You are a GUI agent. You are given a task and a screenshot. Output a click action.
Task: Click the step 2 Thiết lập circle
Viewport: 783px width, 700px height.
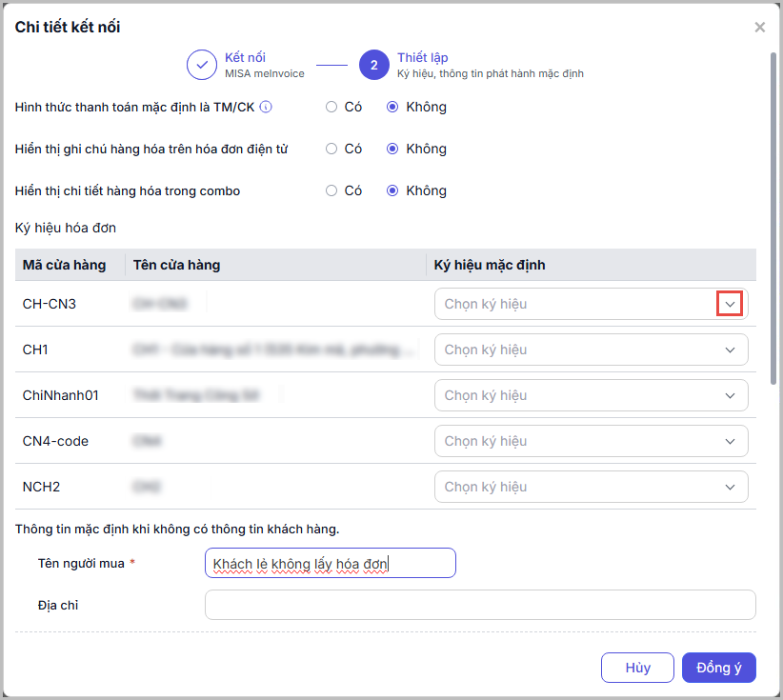click(373, 65)
